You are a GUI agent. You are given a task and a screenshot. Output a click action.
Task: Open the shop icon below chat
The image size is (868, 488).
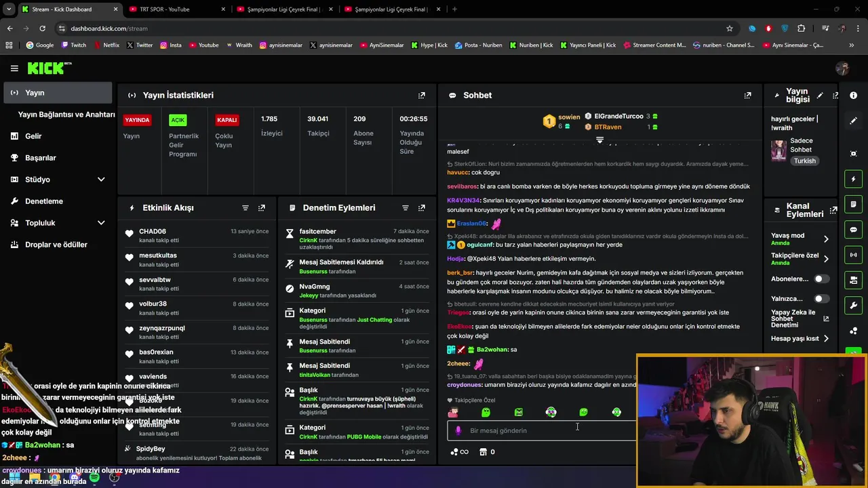(x=483, y=452)
